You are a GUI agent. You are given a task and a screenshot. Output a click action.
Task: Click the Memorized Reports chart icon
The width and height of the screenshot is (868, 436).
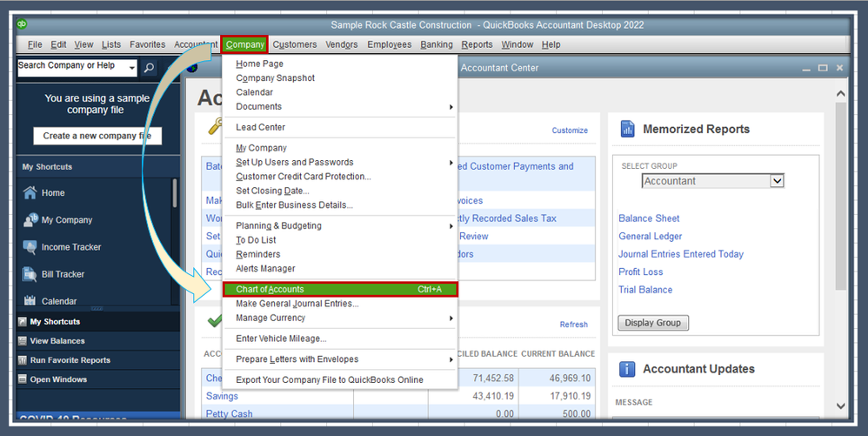[627, 129]
